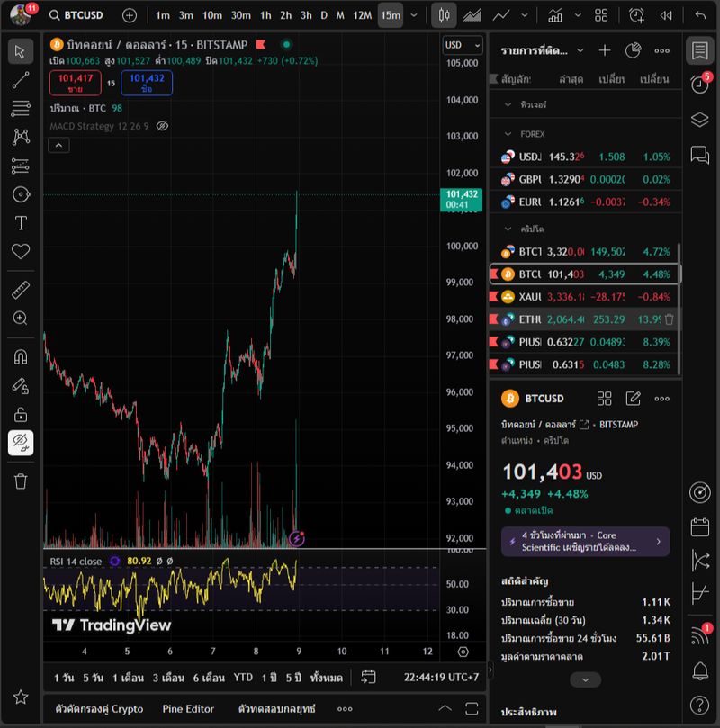This screenshot has width=720, height=728.
Task: Open the Alerts panel with 5 notifications
Action: click(699, 83)
